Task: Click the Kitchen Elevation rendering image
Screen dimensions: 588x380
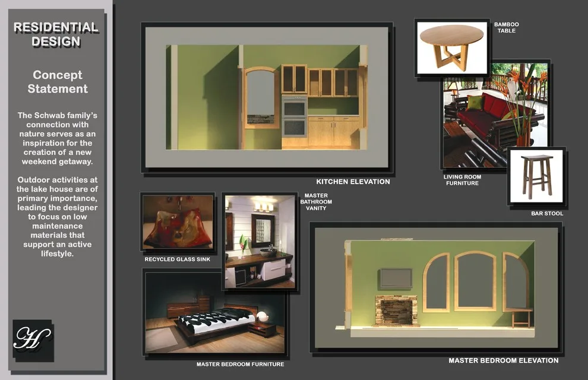Action: pos(267,97)
